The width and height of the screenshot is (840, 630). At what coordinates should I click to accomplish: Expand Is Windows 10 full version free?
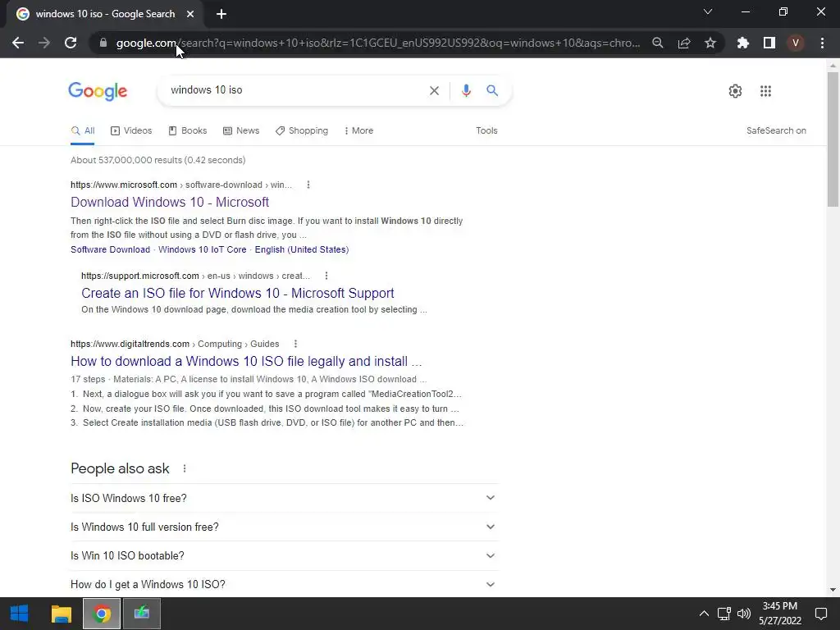coord(284,527)
